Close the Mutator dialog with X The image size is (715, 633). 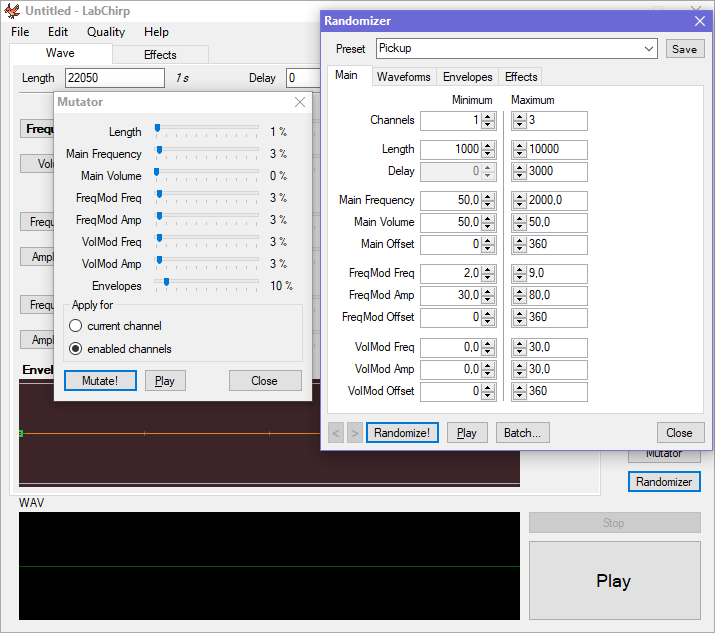(300, 102)
